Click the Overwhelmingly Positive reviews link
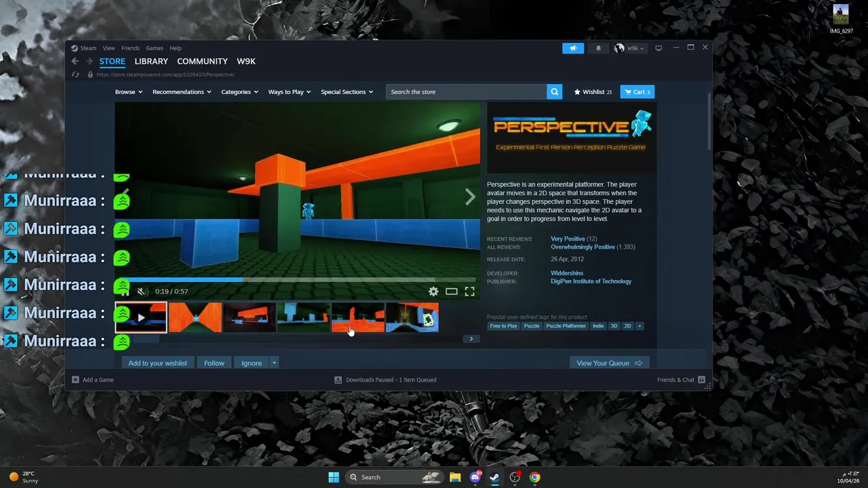 (x=583, y=247)
